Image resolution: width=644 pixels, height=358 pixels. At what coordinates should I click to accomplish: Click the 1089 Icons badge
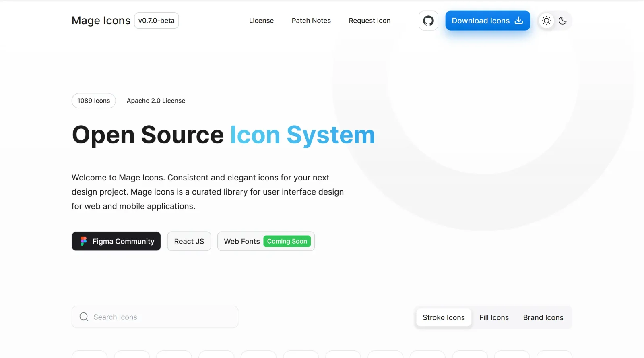coord(94,101)
